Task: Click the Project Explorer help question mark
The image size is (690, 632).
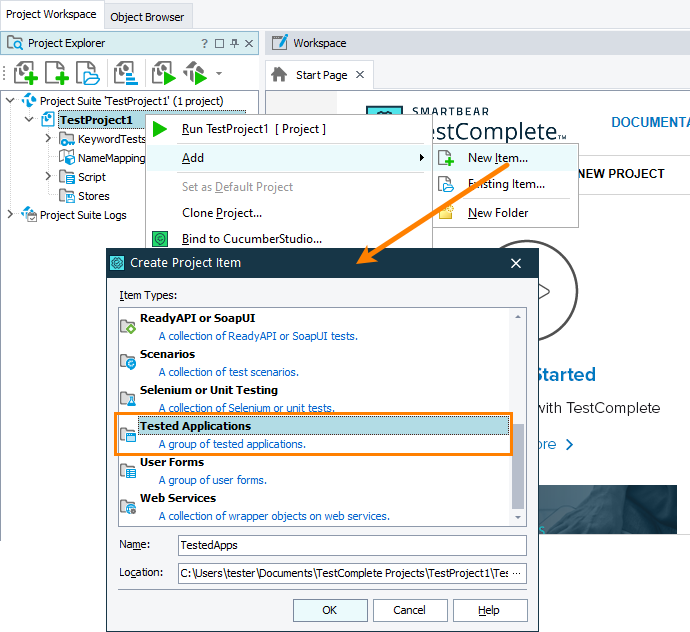Action: 204,44
